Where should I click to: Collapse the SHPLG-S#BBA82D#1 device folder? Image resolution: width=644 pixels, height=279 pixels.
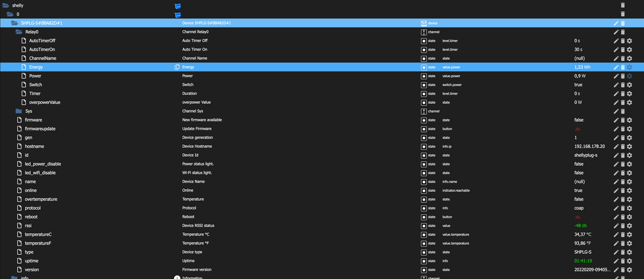pos(14,23)
